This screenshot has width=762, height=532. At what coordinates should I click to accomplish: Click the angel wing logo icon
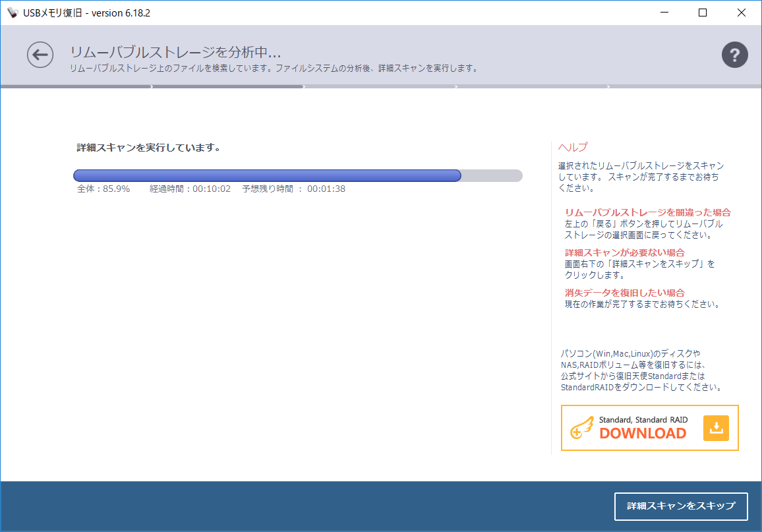[581, 428]
